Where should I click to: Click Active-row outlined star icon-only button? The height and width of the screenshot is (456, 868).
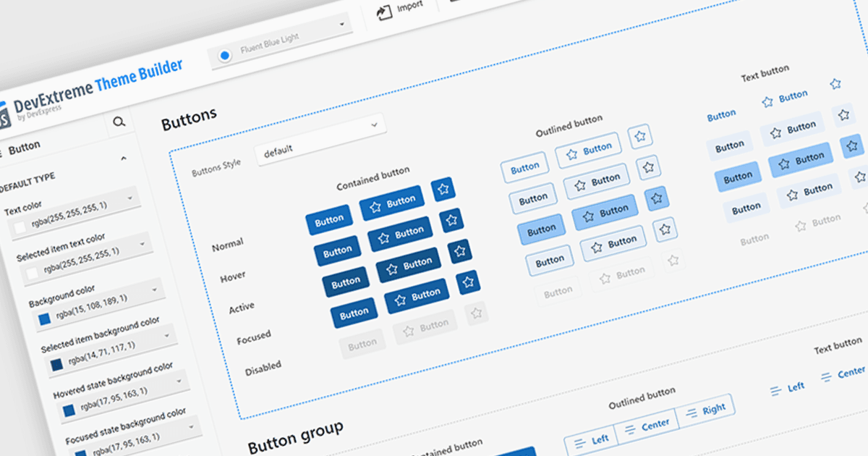click(657, 198)
